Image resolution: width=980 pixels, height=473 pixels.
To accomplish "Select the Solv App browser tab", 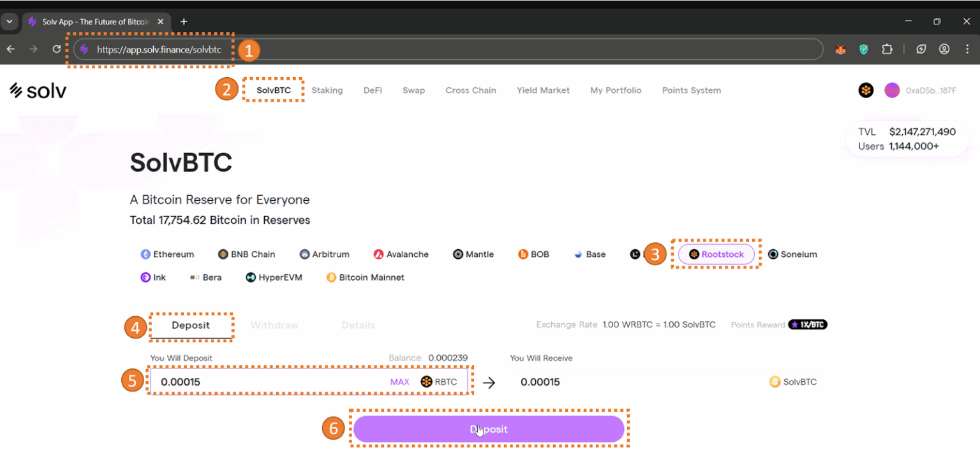I will 96,22.
